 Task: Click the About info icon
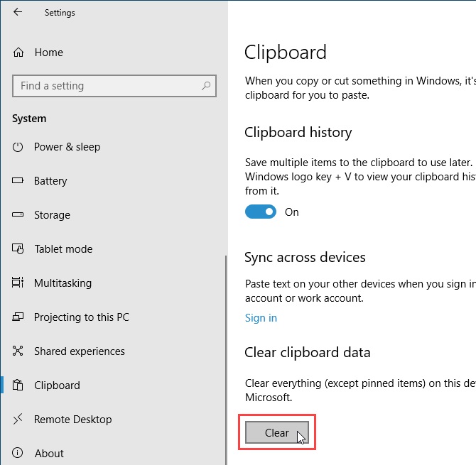(x=18, y=453)
